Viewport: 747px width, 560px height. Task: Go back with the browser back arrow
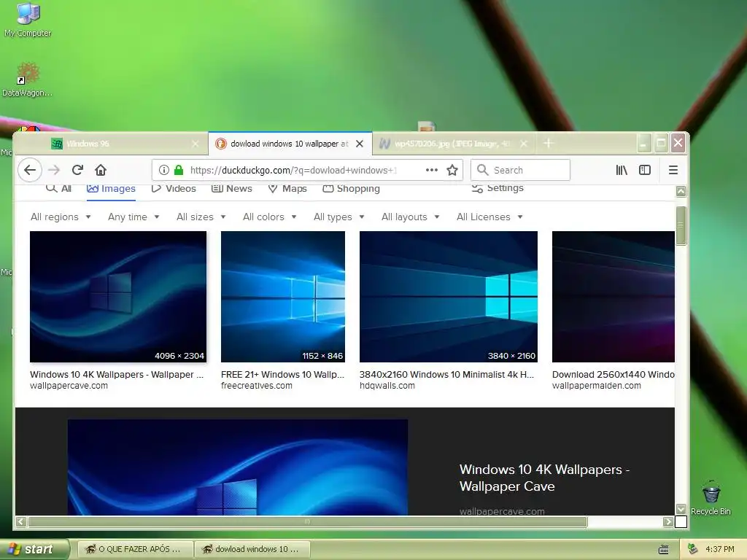click(x=30, y=170)
